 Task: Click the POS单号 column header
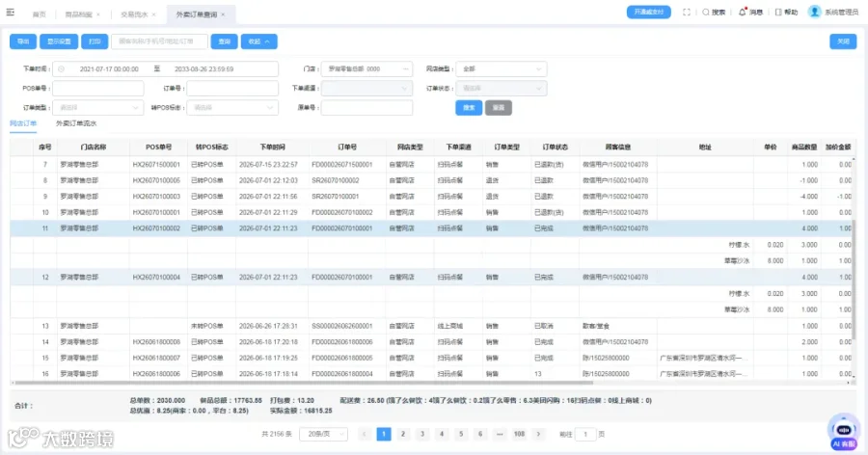tap(159, 147)
